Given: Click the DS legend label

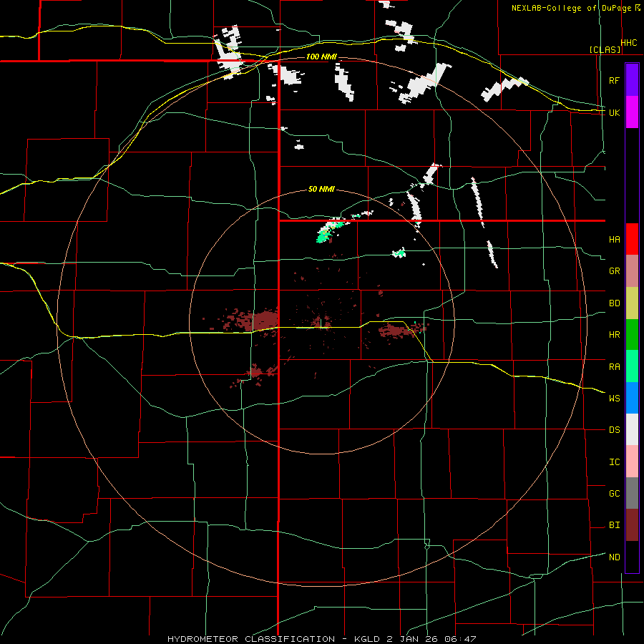Looking at the screenshot, I should (x=614, y=430).
